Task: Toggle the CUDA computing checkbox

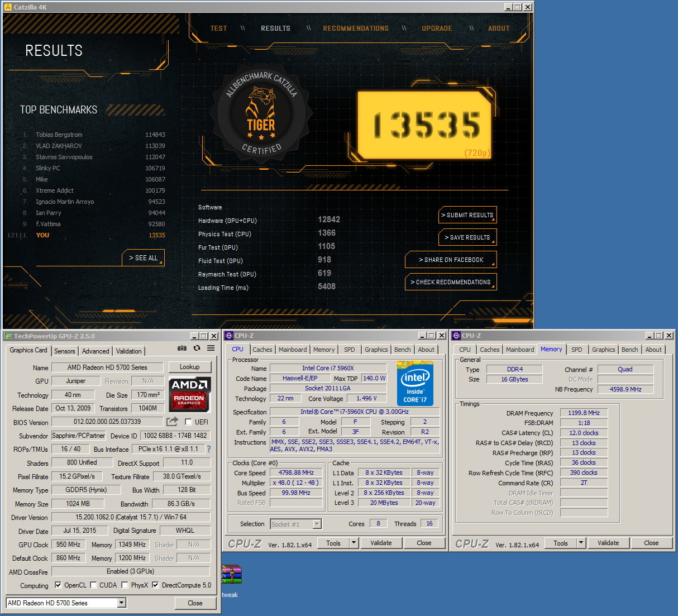Action: [x=93, y=585]
